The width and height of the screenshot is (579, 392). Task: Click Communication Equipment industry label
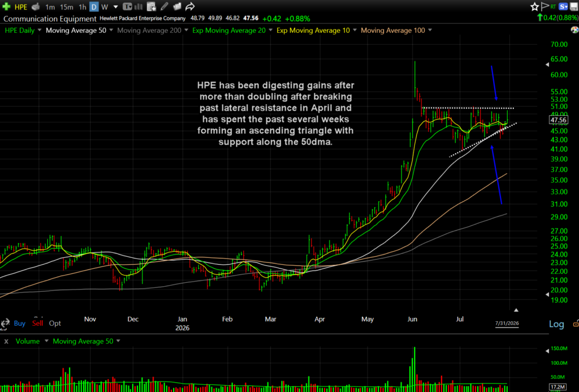click(x=50, y=19)
